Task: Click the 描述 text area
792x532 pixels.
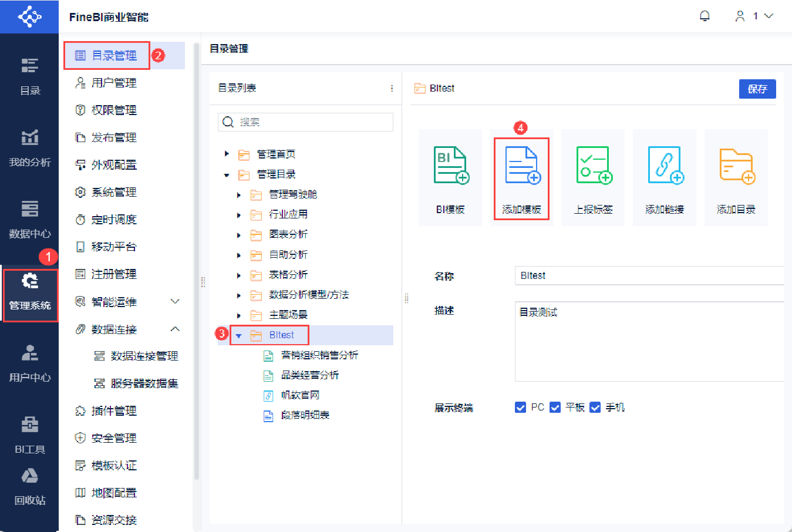Action: tap(649, 342)
